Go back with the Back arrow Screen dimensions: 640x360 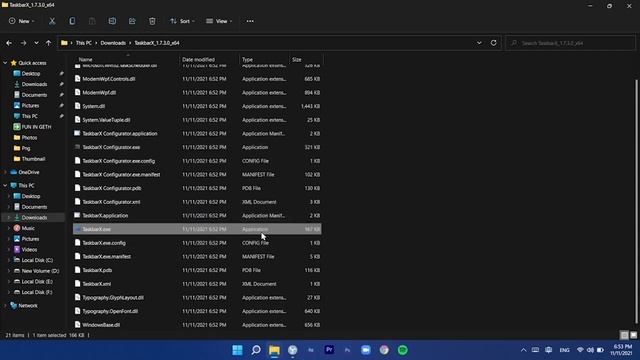click(x=9, y=43)
